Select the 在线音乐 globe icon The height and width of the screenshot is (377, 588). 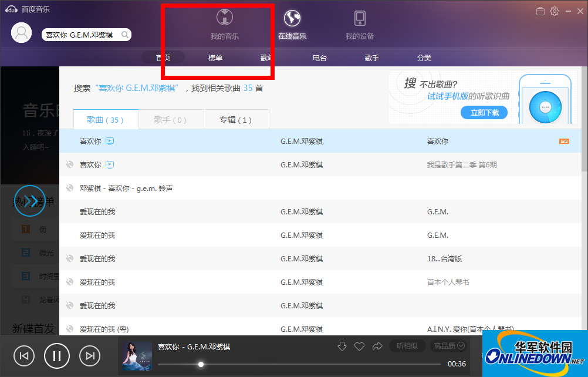click(292, 17)
